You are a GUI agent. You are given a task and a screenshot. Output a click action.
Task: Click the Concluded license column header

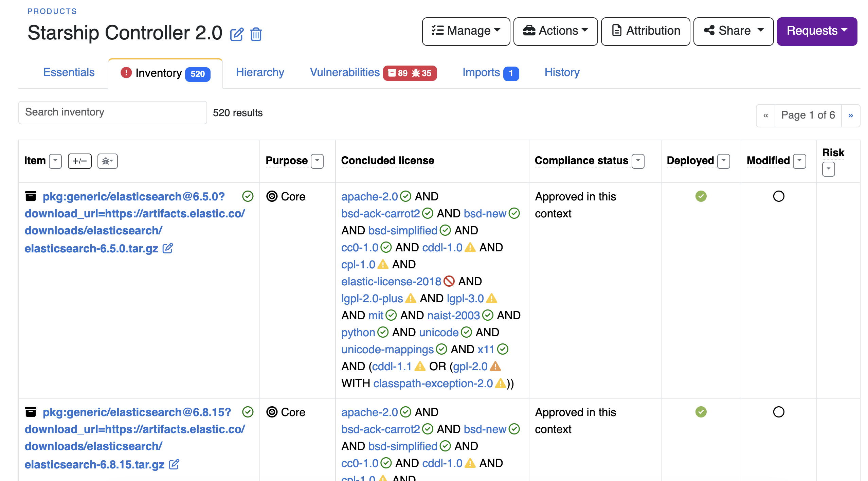tap(387, 160)
